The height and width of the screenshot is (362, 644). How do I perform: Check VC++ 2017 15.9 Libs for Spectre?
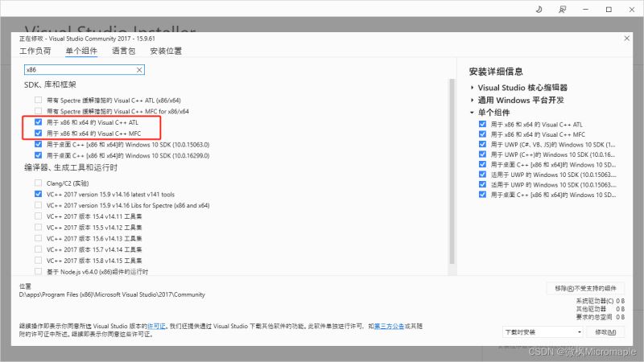(38, 205)
